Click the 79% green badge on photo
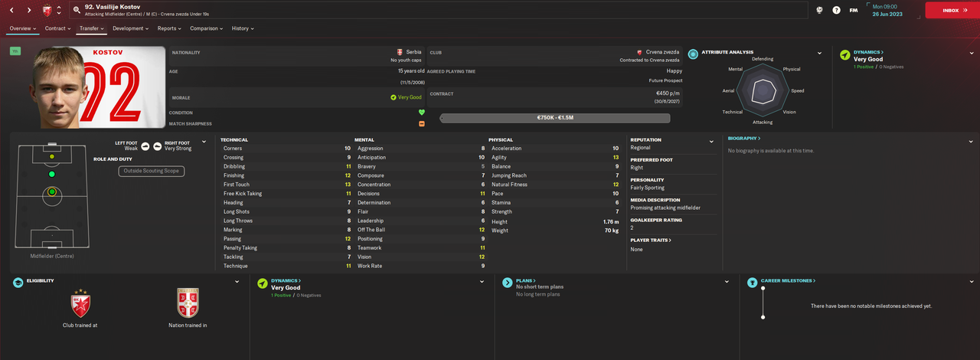Image resolution: width=980 pixels, height=360 pixels. click(15, 51)
